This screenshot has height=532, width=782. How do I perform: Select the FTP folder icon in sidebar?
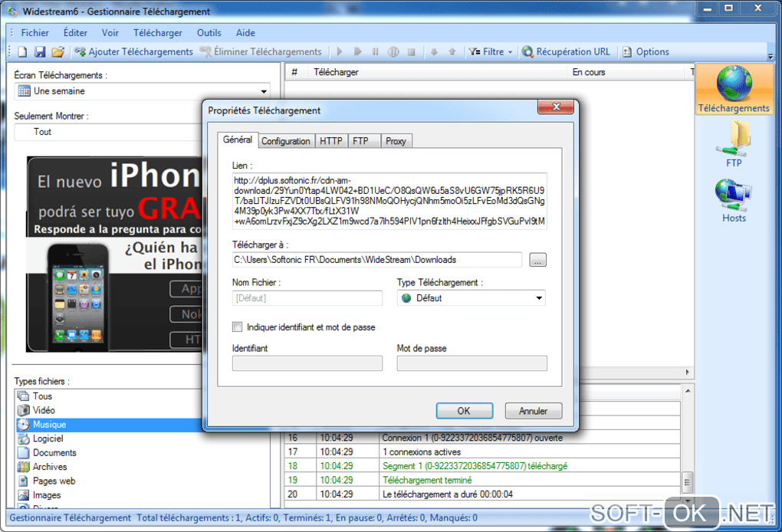(x=734, y=144)
